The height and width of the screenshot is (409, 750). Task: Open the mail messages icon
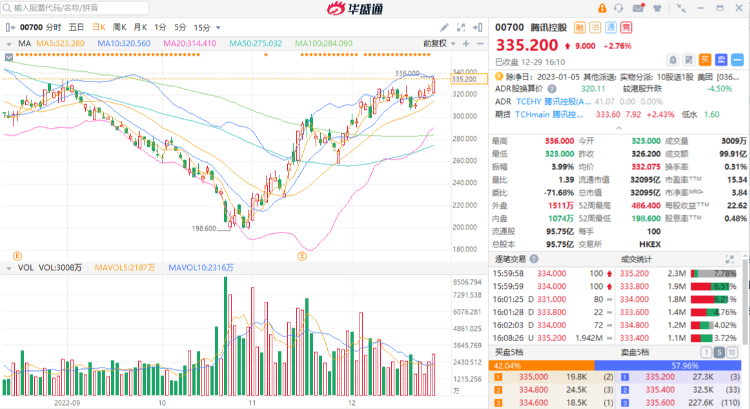click(638, 8)
